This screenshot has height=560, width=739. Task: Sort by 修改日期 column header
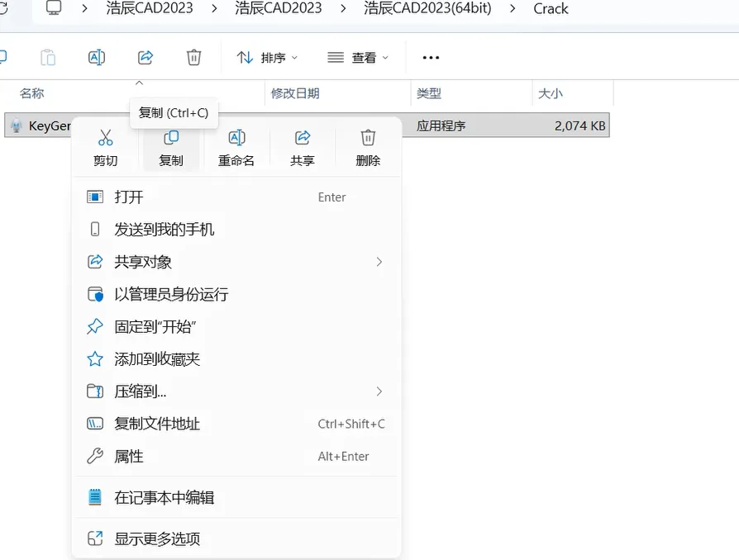[x=295, y=93]
